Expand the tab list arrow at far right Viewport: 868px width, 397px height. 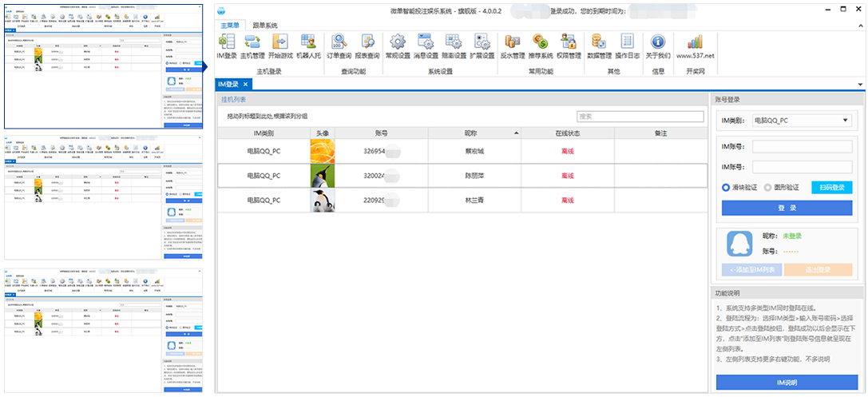[860, 85]
